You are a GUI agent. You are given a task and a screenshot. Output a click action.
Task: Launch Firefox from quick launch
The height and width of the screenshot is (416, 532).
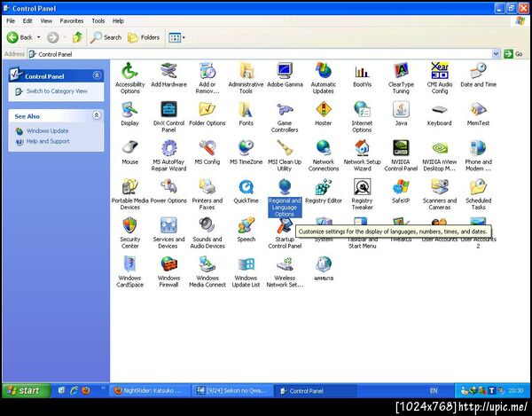click(x=86, y=390)
